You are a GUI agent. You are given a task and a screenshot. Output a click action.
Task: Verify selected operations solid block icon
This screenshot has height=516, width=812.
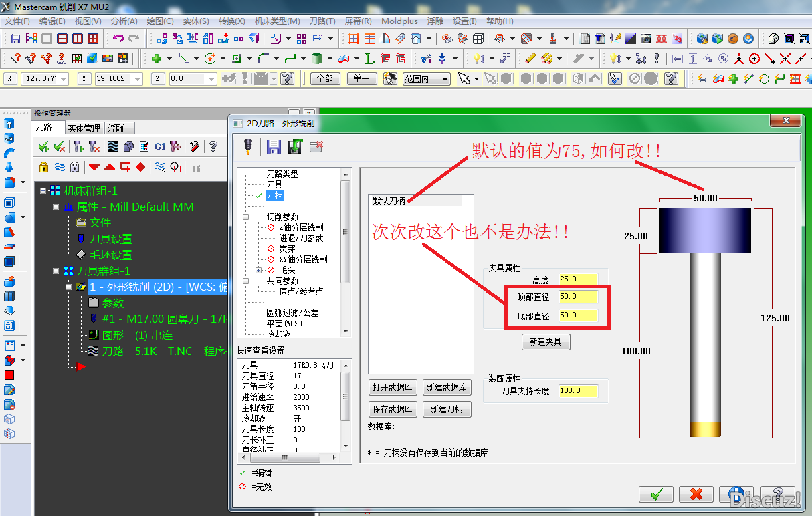point(128,146)
